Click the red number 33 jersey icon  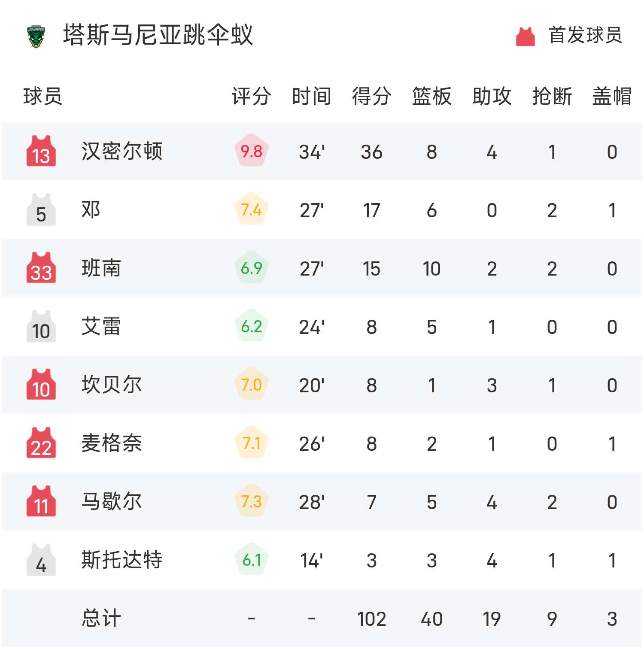tap(41, 268)
